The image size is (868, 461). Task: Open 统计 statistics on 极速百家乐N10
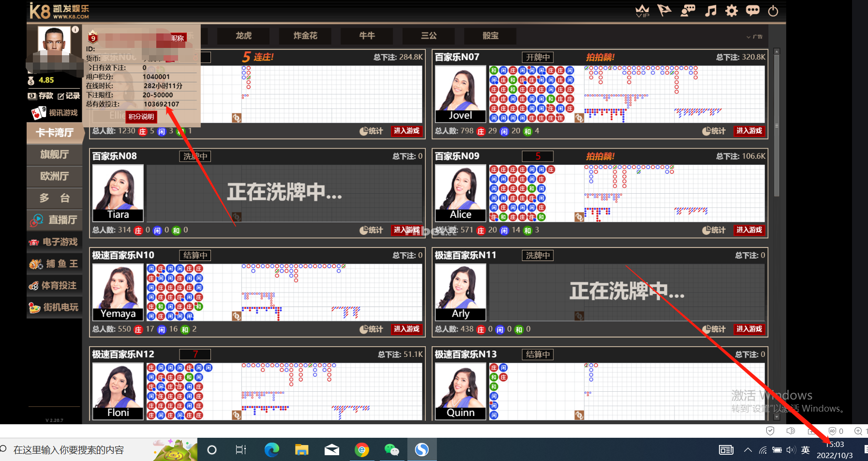click(x=371, y=329)
